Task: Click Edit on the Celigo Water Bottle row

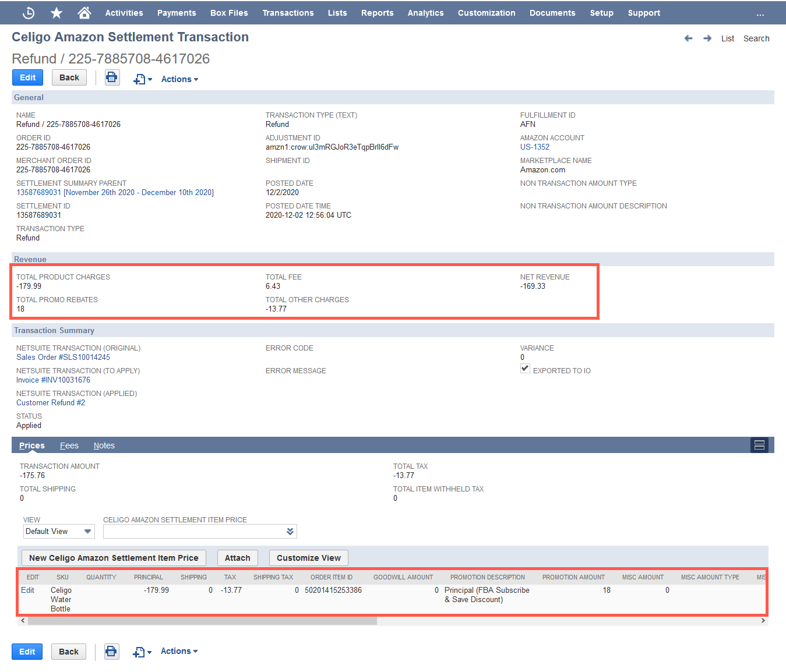Action: (x=27, y=590)
